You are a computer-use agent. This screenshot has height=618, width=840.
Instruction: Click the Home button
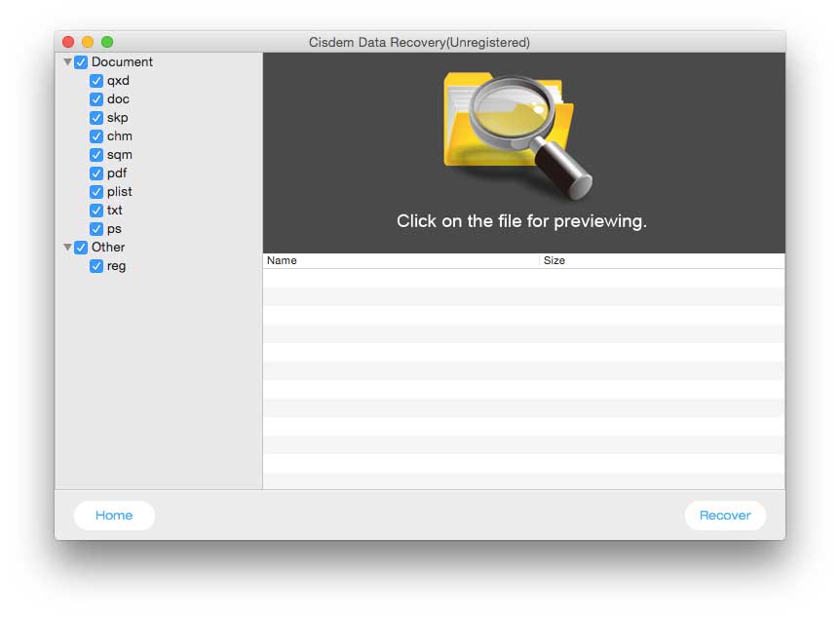114,516
